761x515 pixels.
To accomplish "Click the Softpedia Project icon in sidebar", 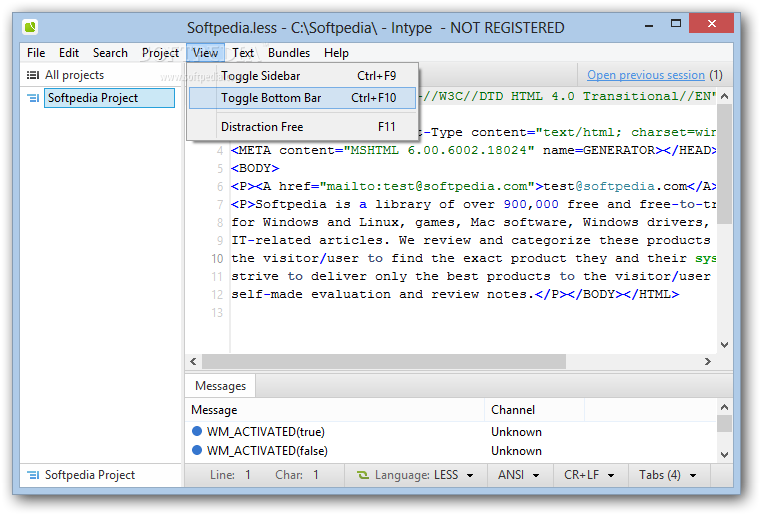I will 33,98.
